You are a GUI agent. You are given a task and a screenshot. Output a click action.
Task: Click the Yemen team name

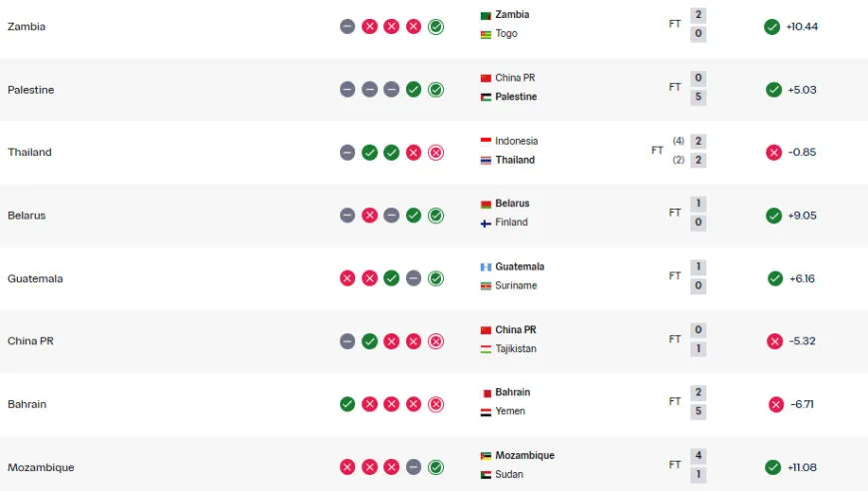510,411
